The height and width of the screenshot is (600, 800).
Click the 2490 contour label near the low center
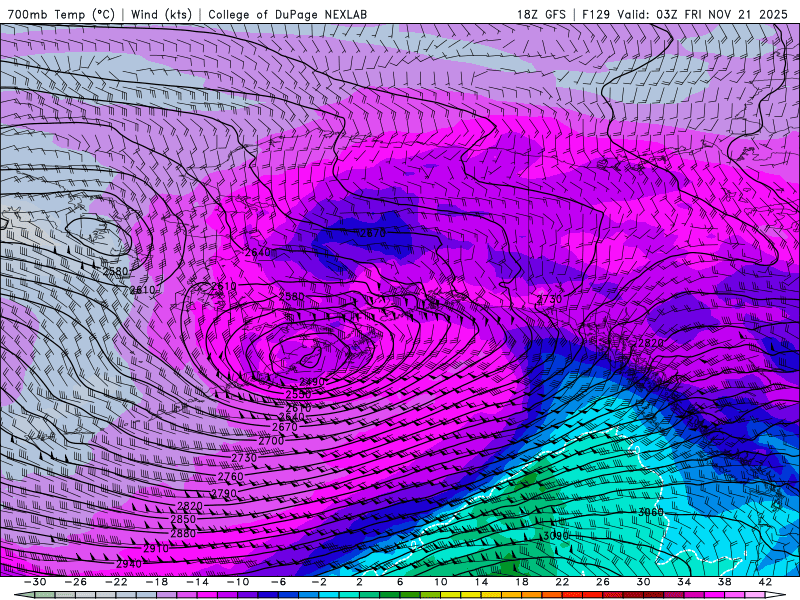click(x=312, y=382)
